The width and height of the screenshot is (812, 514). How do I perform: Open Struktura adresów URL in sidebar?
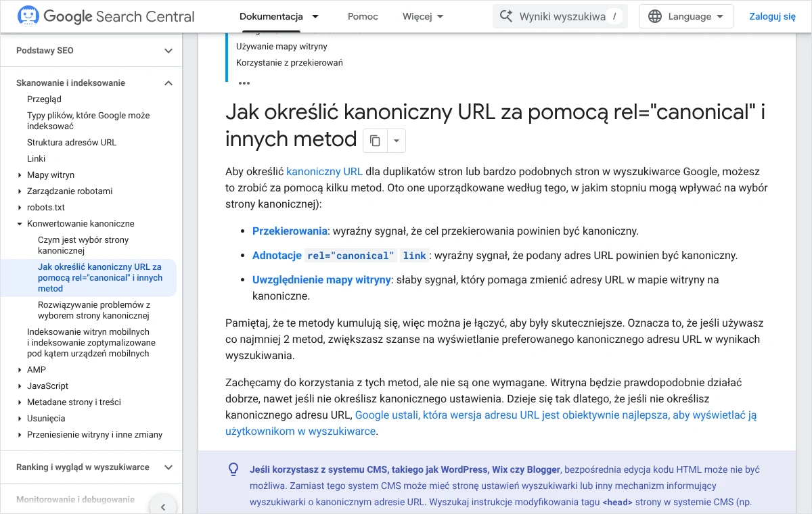(72, 143)
